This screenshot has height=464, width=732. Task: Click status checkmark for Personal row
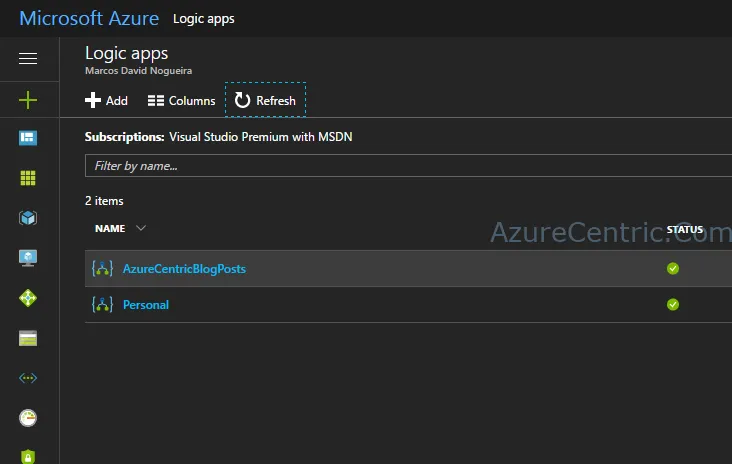(673, 304)
